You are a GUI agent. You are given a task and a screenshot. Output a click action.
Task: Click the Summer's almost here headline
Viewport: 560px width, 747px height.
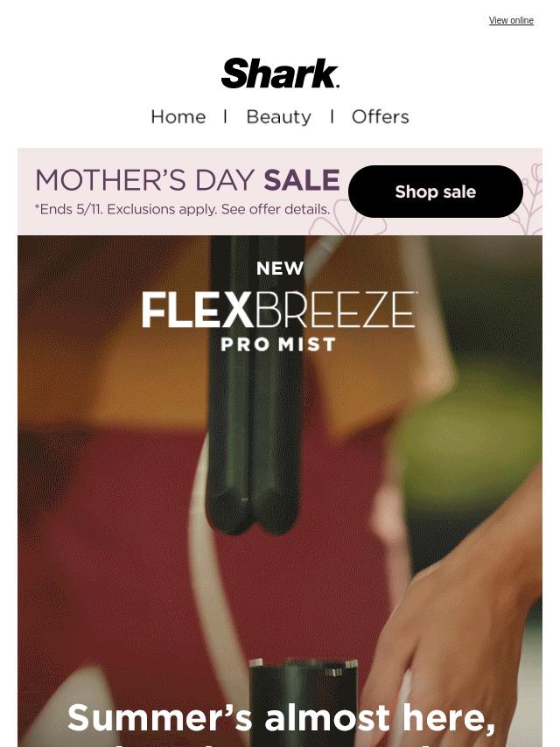[281, 717]
